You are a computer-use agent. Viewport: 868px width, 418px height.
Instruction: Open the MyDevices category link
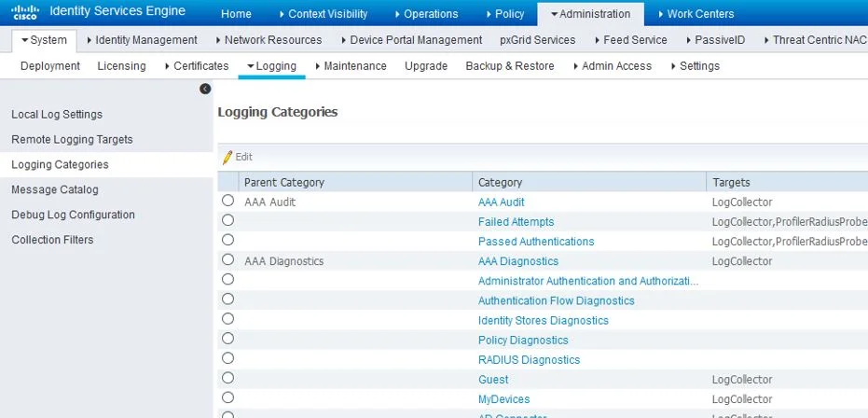[503, 399]
